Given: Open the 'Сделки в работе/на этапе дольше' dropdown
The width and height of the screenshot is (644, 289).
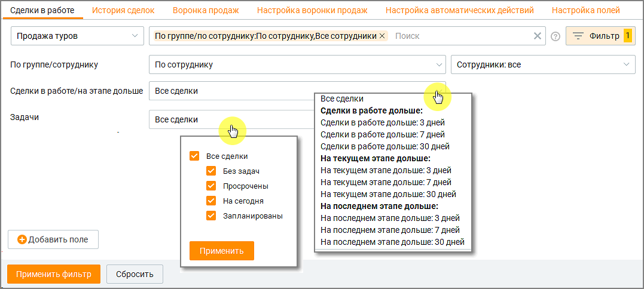Looking at the screenshot, I should point(297,91).
